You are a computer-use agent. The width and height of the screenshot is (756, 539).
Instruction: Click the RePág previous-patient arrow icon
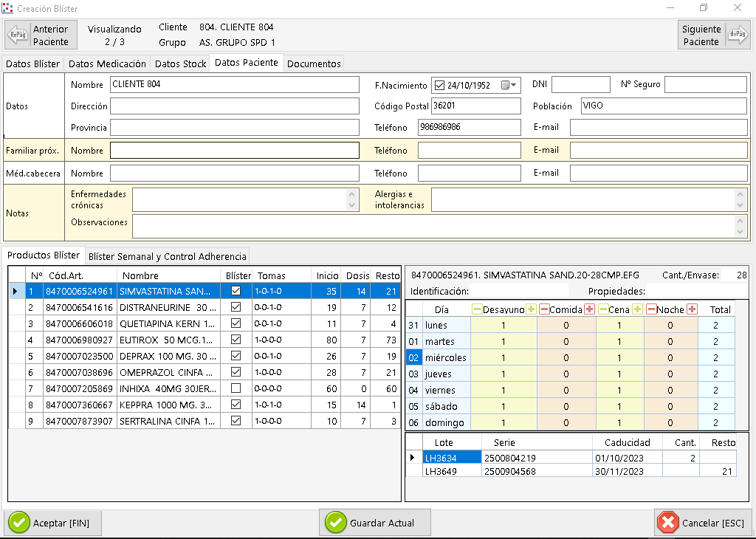point(18,35)
